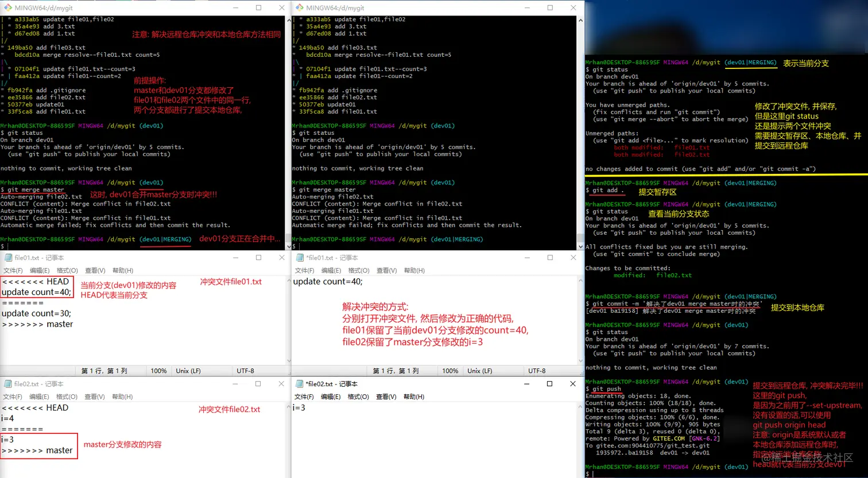
Task: Open 查看(V) menu in the unsaved *file02.txt window
Action: 386,397
